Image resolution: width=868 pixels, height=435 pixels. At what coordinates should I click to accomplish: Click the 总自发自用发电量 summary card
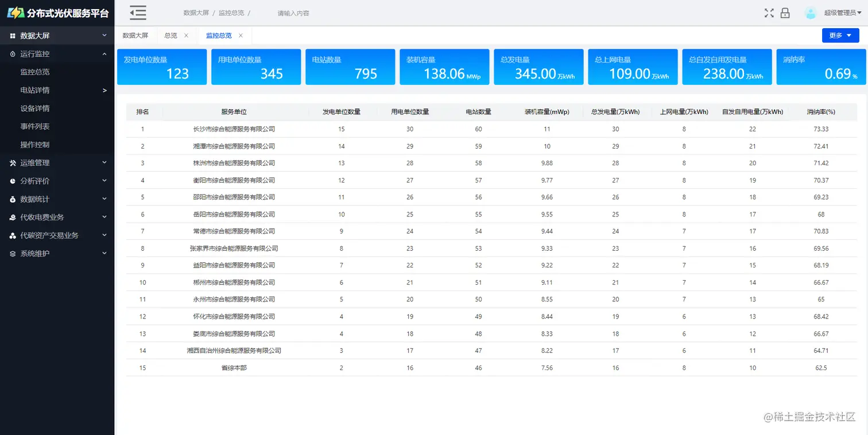click(x=727, y=67)
